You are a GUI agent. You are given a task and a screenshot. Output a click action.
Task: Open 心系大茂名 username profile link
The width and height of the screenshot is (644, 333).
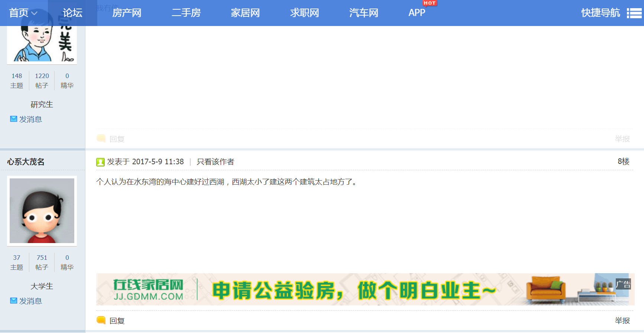[x=26, y=162]
